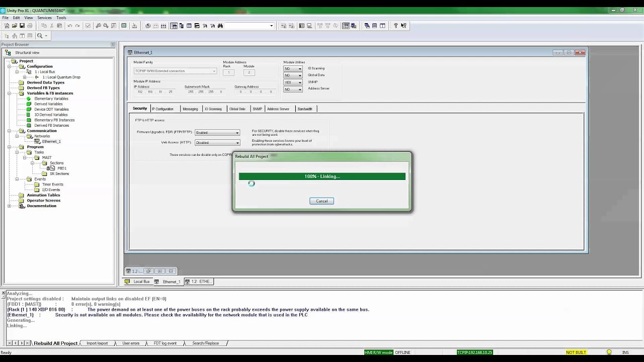Screen dimensions: 644x362
Task: Open the File menu
Action: 6,18
